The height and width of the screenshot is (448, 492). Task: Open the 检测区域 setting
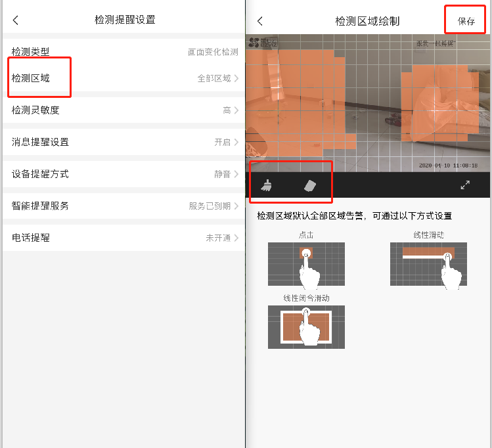pyautogui.click(x=31, y=78)
